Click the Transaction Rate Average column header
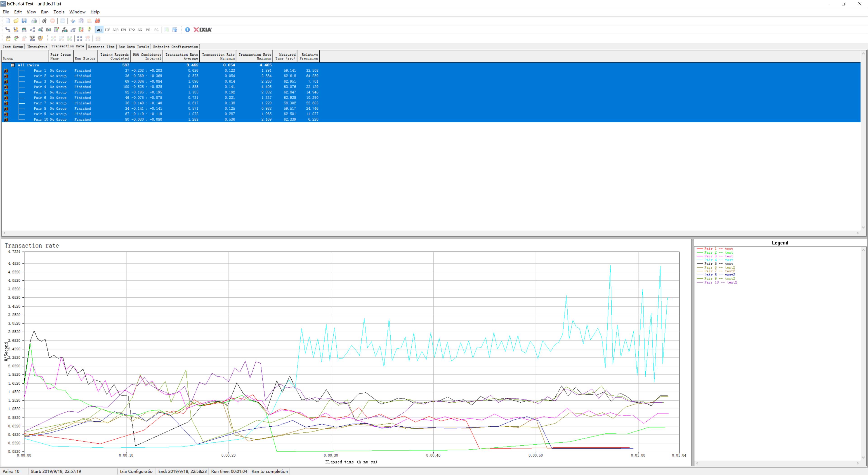 tap(181, 56)
